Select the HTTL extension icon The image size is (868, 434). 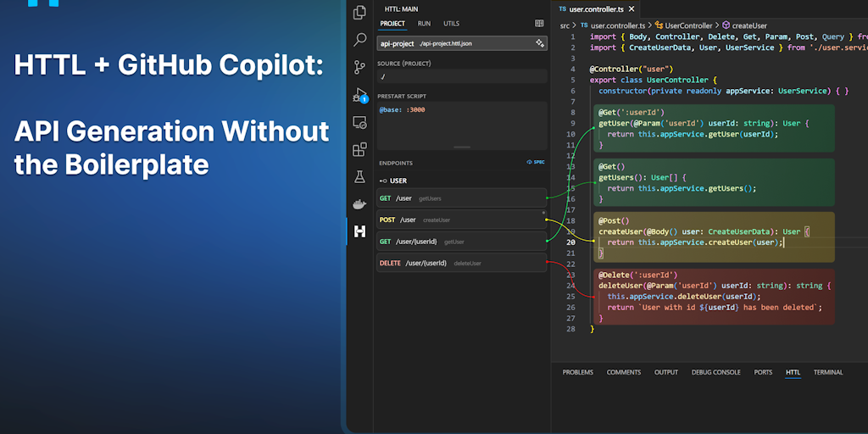tap(359, 231)
